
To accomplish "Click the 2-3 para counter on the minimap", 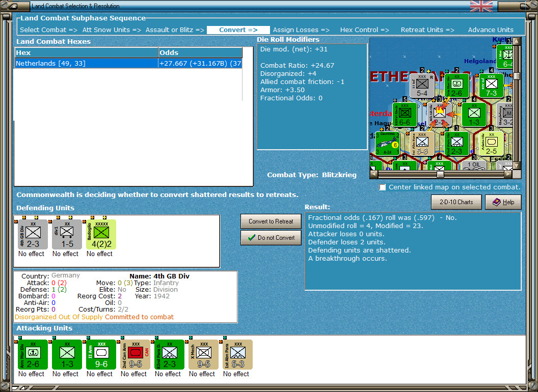I will pos(456,144).
